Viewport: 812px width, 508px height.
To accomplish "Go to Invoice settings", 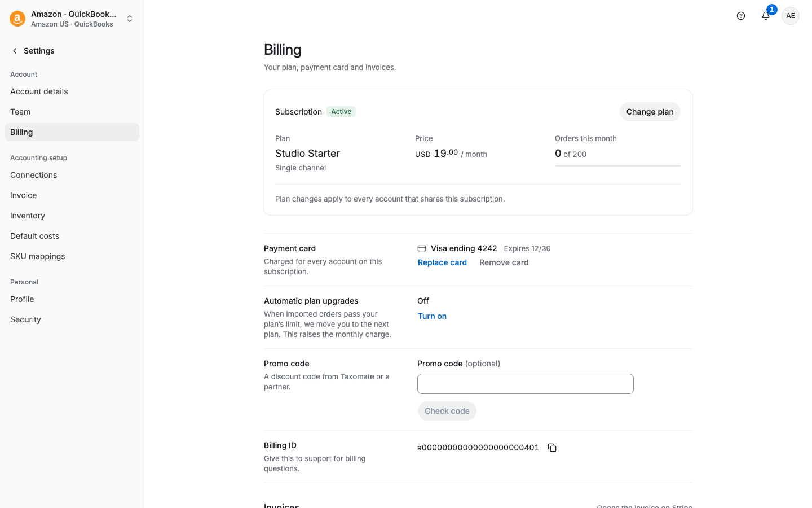I will pos(72,195).
